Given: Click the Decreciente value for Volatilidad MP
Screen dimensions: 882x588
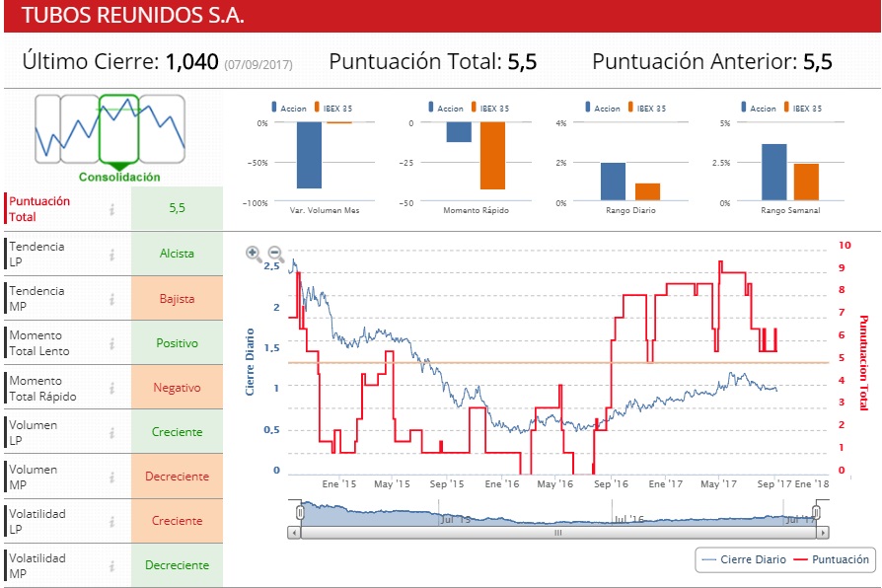Looking at the screenshot, I should (177, 565).
